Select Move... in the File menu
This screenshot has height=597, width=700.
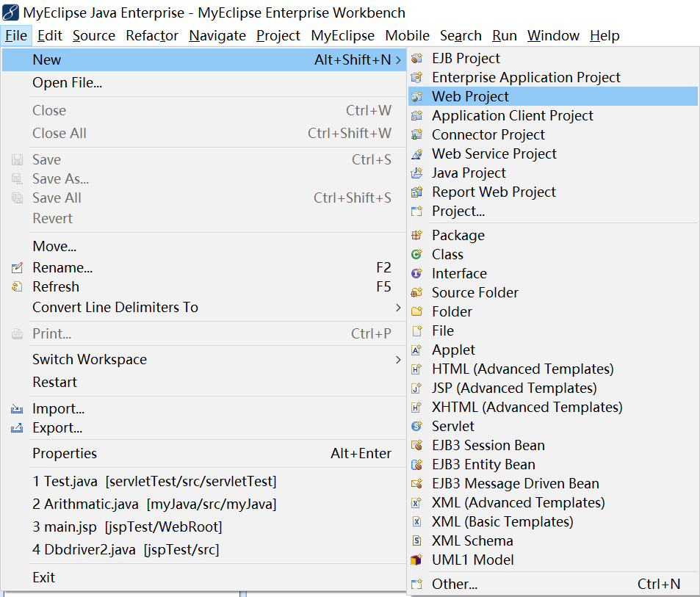point(203,246)
